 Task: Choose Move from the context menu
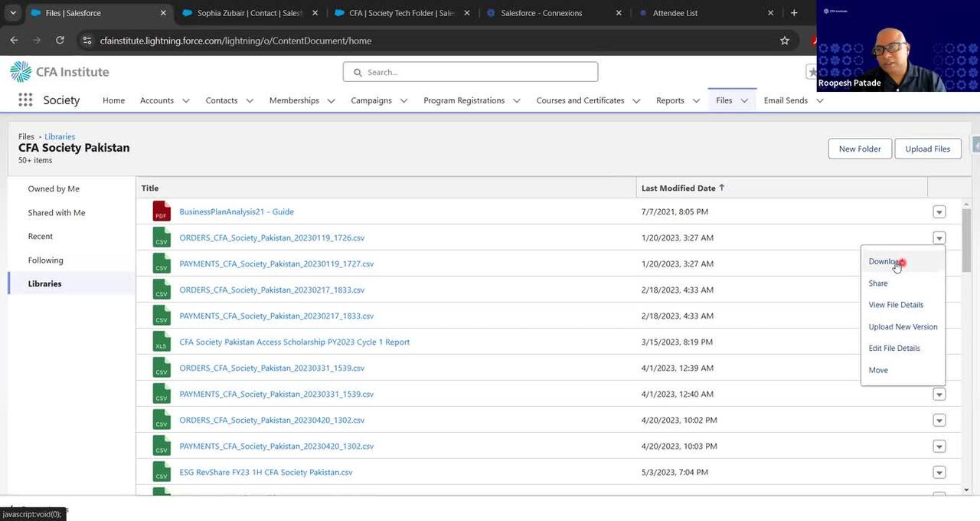(x=903, y=370)
